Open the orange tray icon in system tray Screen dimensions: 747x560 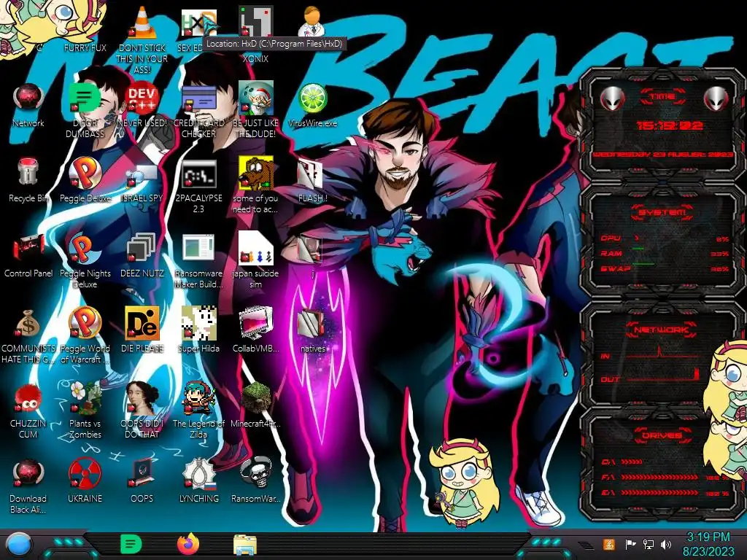[608, 544]
